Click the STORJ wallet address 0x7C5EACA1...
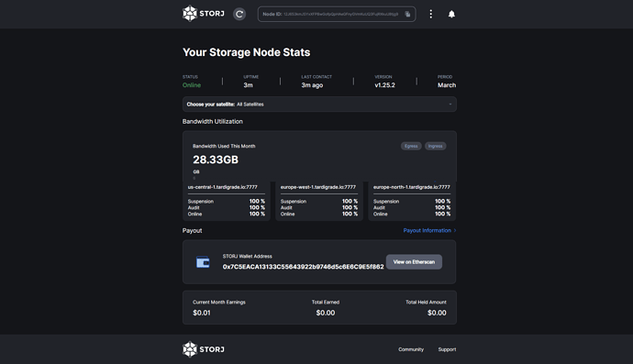Image resolution: width=633 pixels, height=364 pixels. [x=303, y=267]
